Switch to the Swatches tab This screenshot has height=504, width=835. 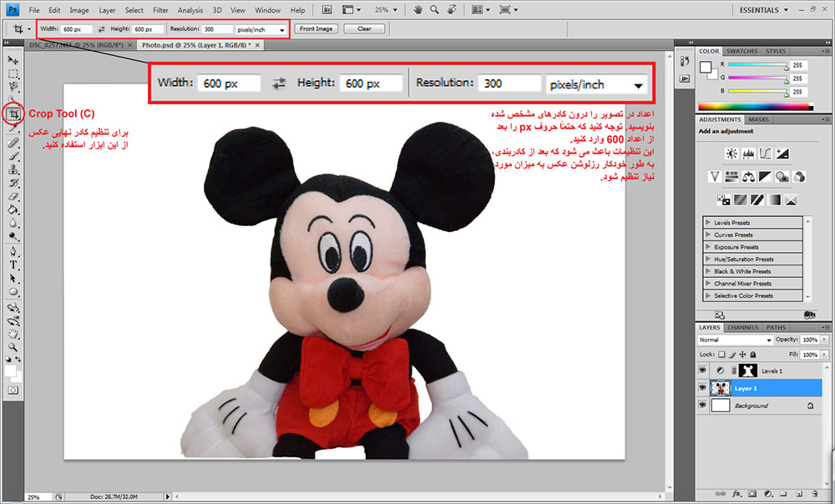pyautogui.click(x=741, y=51)
